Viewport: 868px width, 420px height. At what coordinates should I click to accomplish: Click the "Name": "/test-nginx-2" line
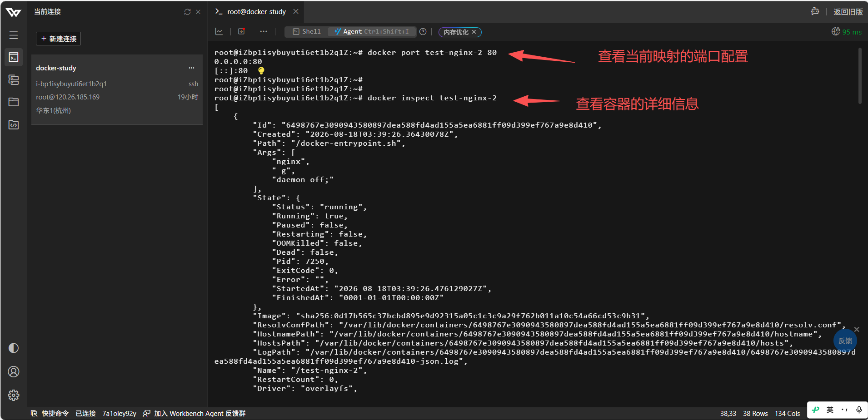click(310, 371)
